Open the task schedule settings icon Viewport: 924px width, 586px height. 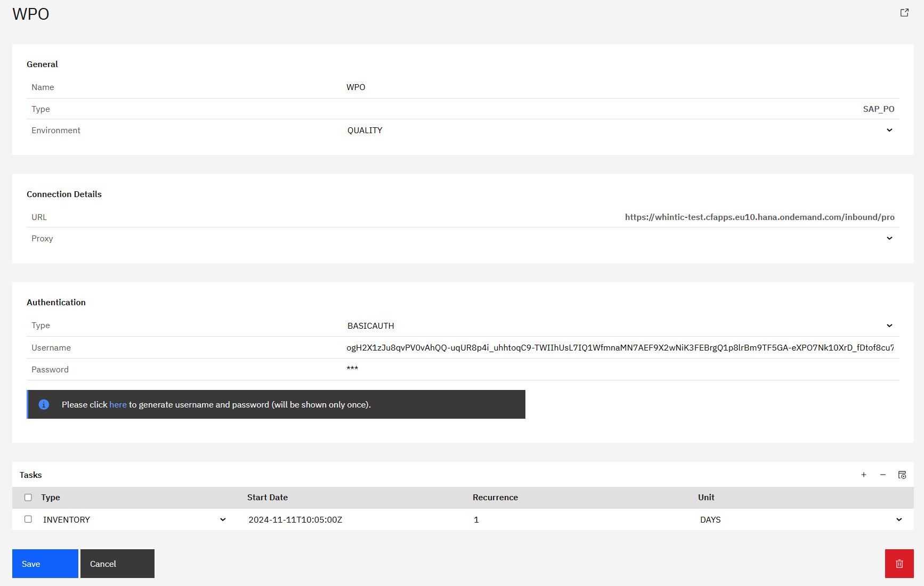click(x=902, y=475)
